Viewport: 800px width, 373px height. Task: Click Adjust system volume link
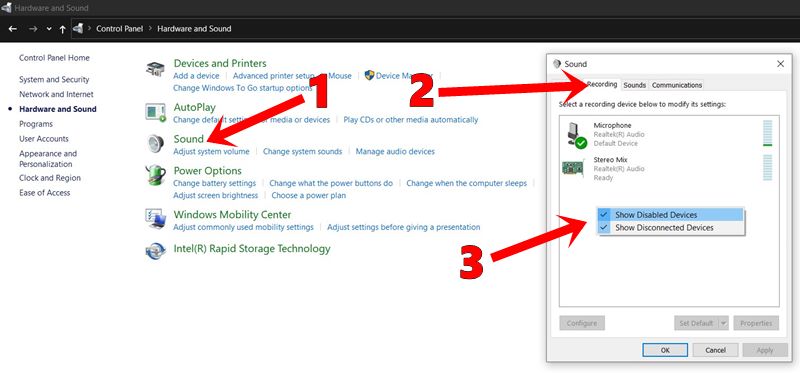click(x=211, y=152)
